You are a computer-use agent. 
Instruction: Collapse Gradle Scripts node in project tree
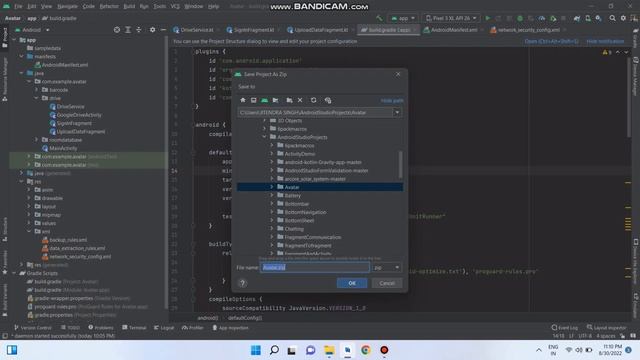14,273
